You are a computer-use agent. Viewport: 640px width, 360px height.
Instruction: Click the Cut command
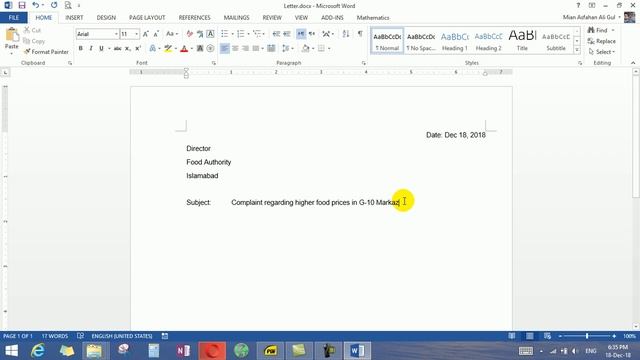32,30
